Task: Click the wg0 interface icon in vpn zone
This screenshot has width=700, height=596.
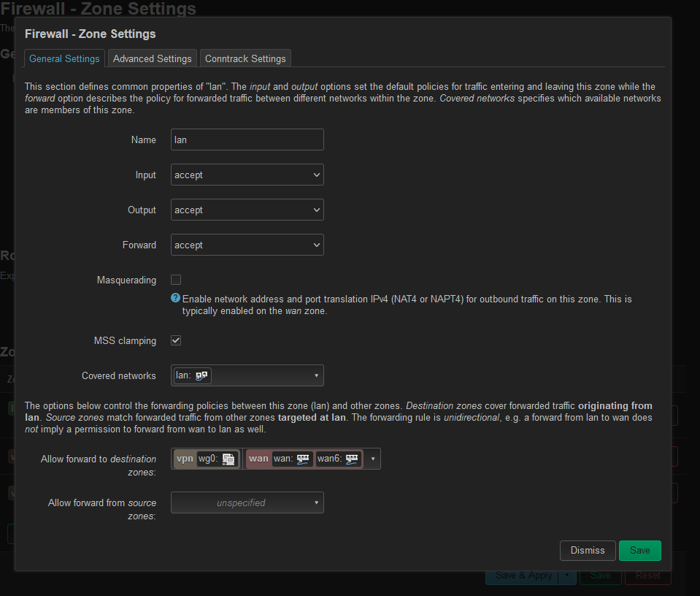Action: pyautogui.click(x=228, y=459)
